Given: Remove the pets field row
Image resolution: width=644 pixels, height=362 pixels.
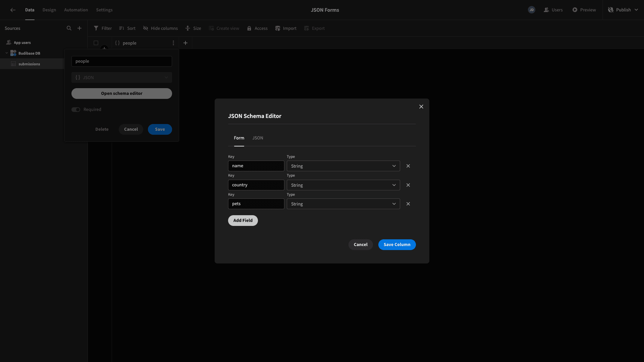Looking at the screenshot, I should [x=408, y=204].
